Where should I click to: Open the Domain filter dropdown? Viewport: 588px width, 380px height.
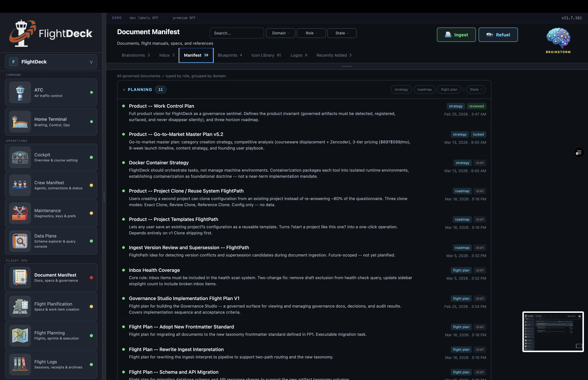280,33
